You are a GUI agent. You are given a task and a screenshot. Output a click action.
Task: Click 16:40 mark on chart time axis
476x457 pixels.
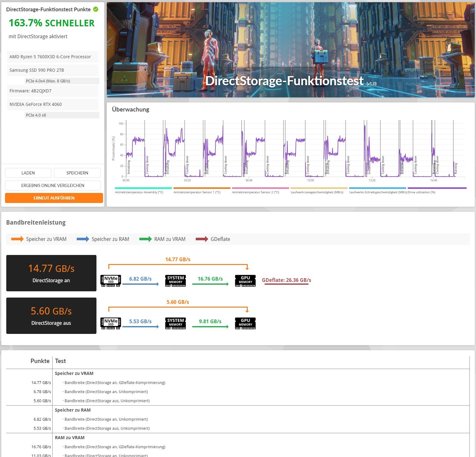(x=433, y=180)
